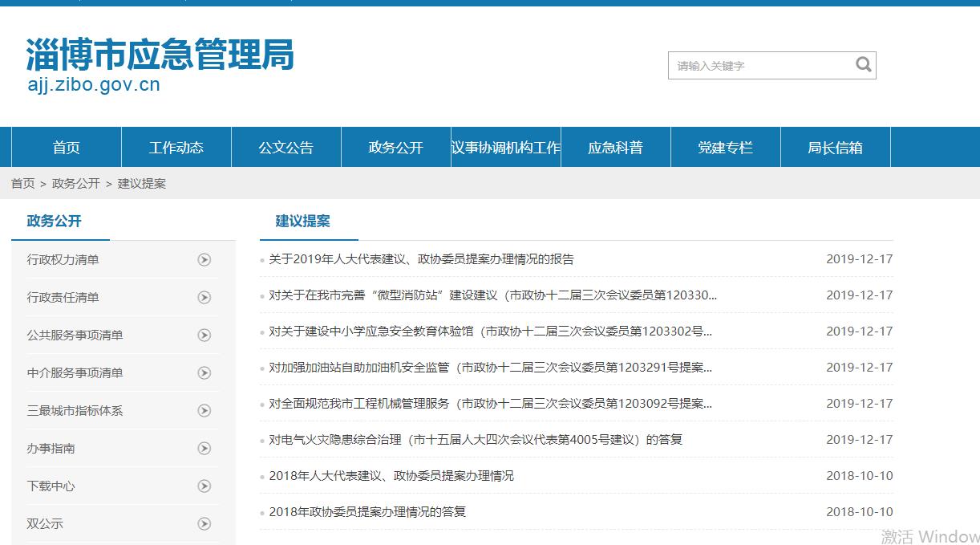
Task: Click arrow icon beside 行政权力清单
Action: [x=205, y=259]
